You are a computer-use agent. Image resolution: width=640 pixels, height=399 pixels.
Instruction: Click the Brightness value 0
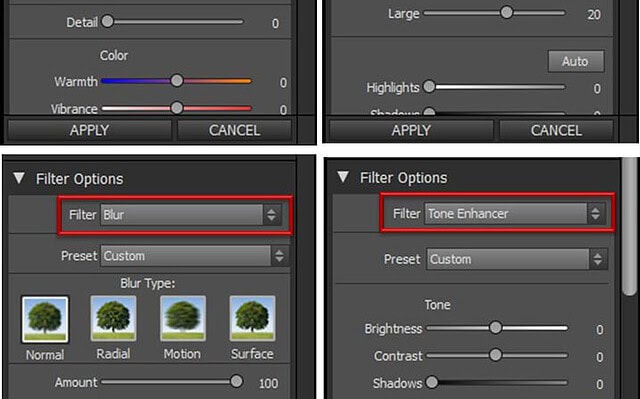point(600,330)
